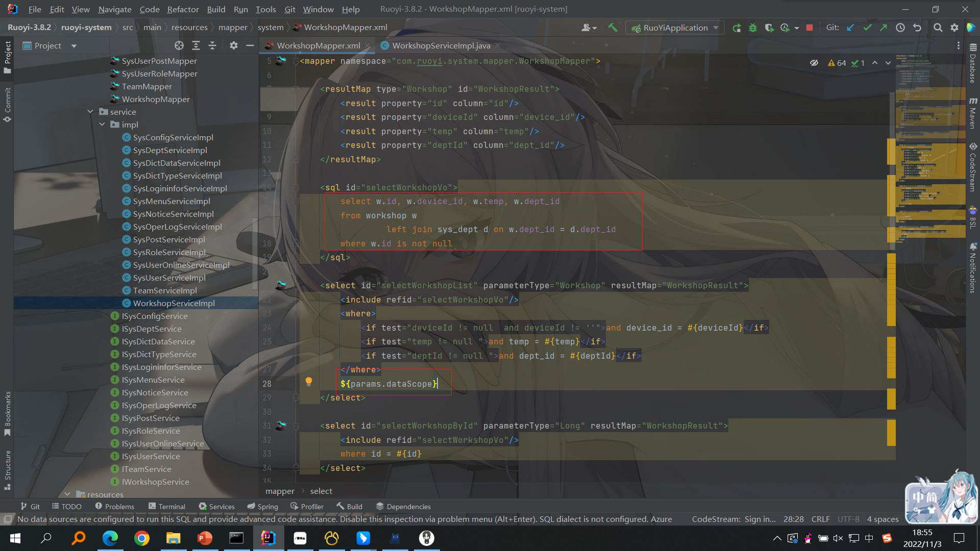Click the Build project hammer icon
980x551 pixels.
[x=612, y=28]
